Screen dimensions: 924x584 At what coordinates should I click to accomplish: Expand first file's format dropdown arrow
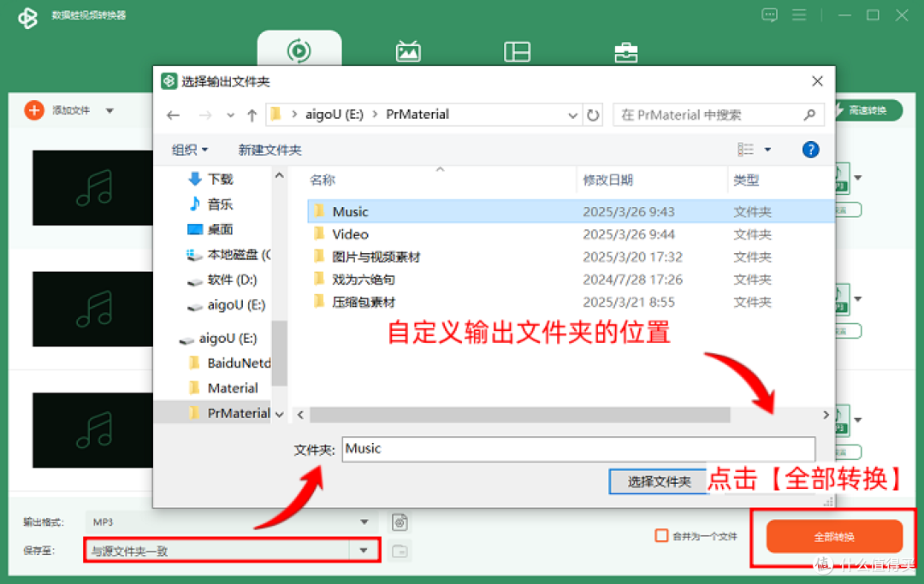click(858, 178)
